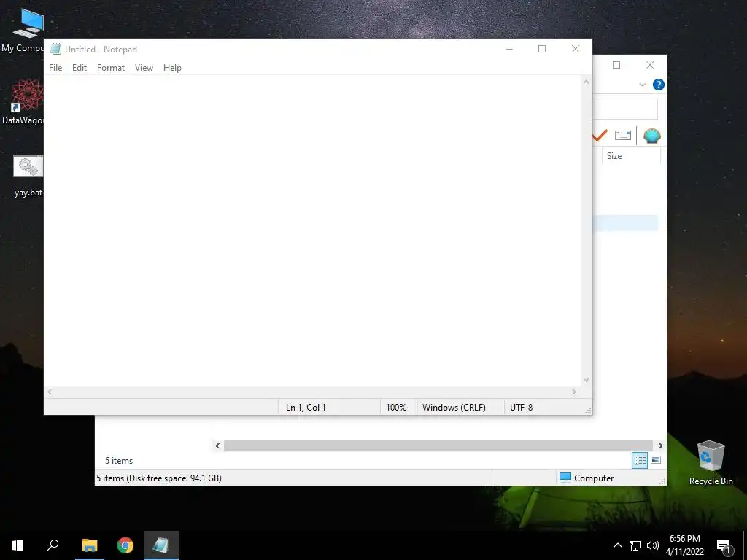Select the yay.bat desktop file
This screenshot has width=747, height=560.
28,175
